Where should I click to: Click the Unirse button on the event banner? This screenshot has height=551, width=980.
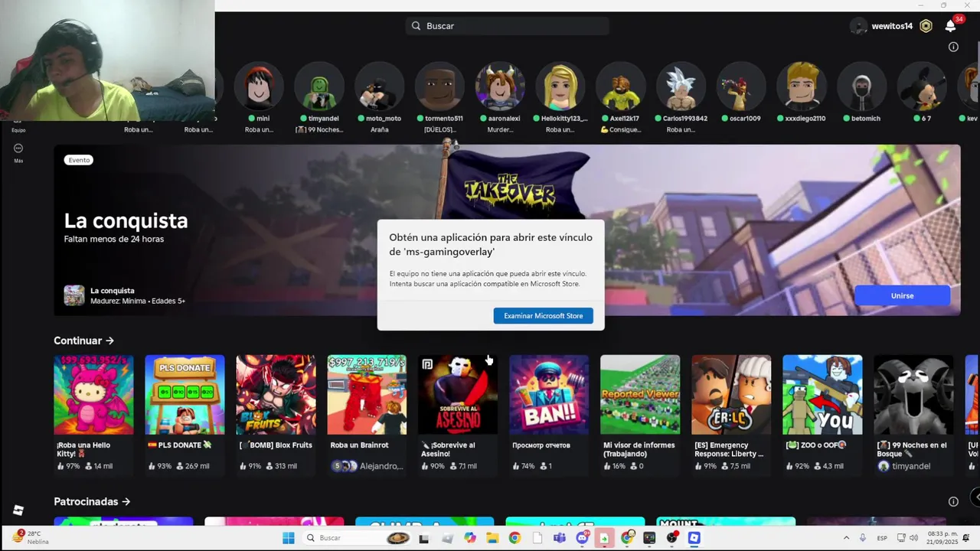902,295
